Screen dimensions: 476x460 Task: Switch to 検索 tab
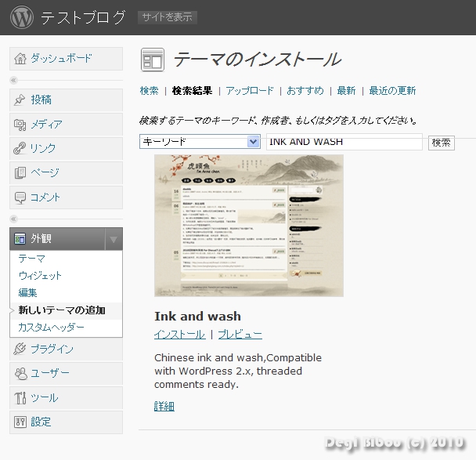click(149, 91)
